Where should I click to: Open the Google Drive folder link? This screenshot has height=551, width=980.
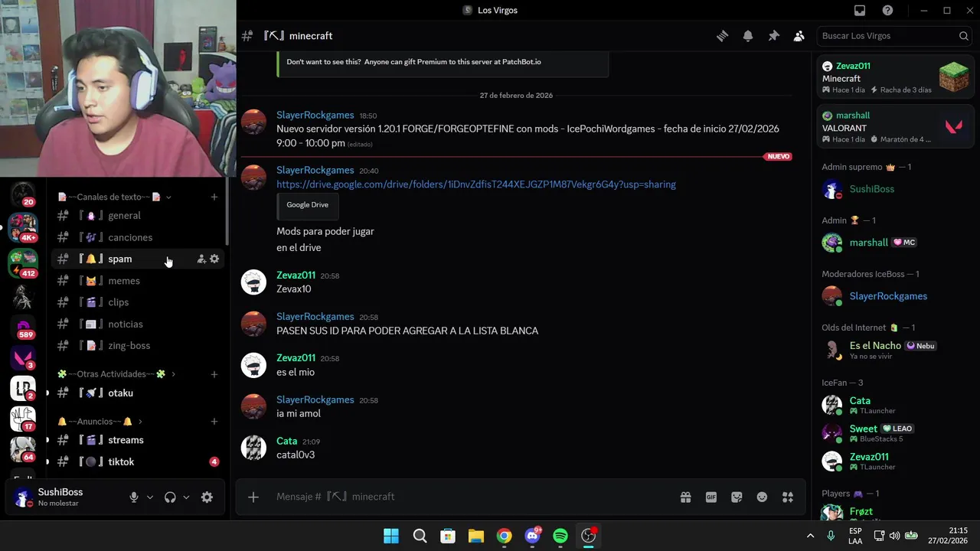[x=476, y=184]
